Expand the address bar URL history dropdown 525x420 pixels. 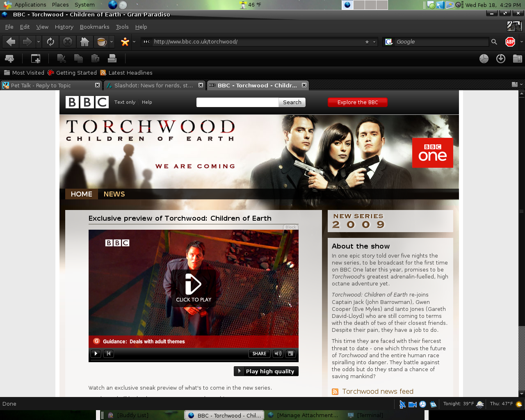pos(374,42)
